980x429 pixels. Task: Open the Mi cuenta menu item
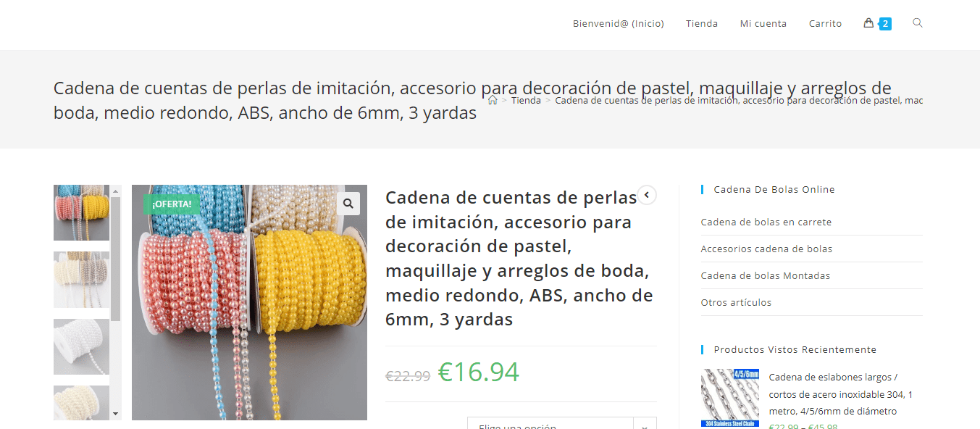click(763, 23)
